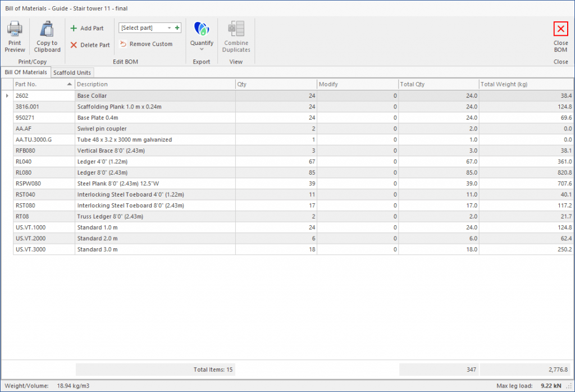Switch to the Scaffold Units tab
The image size is (575, 392).
click(x=72, y=72)
